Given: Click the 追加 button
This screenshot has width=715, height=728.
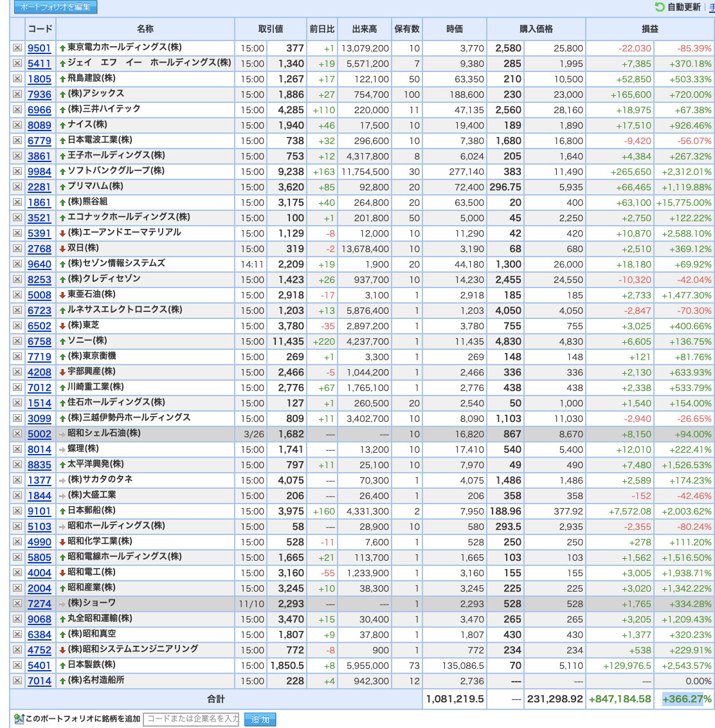Looking at the screenshot, I should 260,719.
